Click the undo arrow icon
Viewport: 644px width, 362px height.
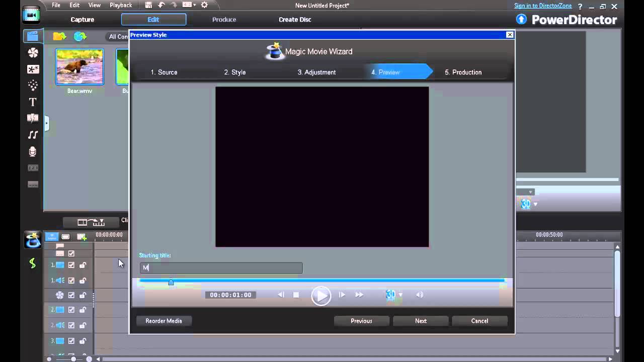click(x=162, y=5)
